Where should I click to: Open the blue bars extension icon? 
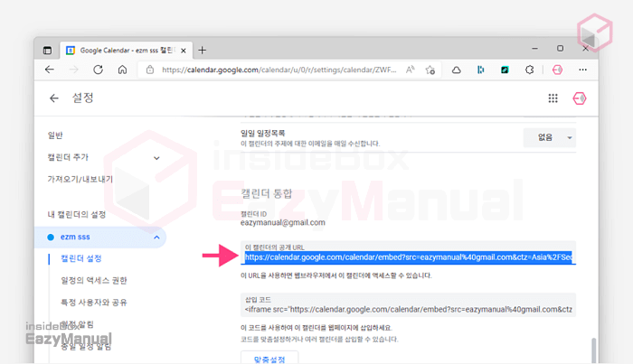coord(480,70)
